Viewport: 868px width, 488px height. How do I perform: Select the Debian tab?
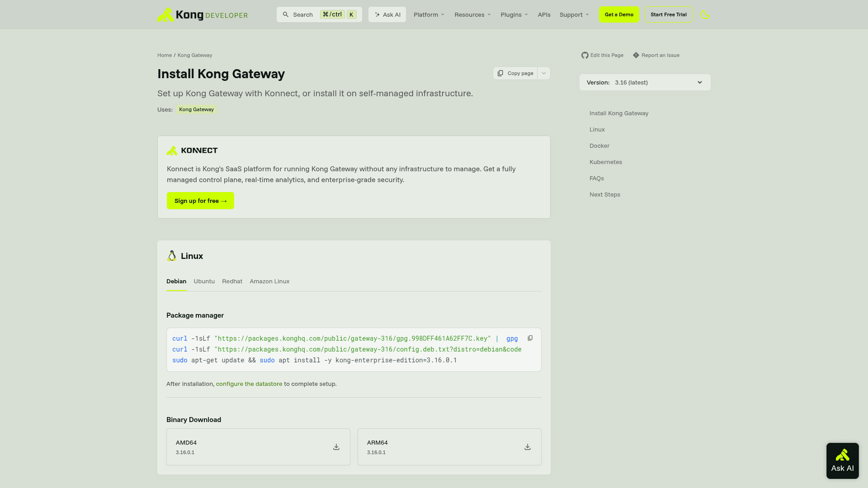click(x=176, y=281)
